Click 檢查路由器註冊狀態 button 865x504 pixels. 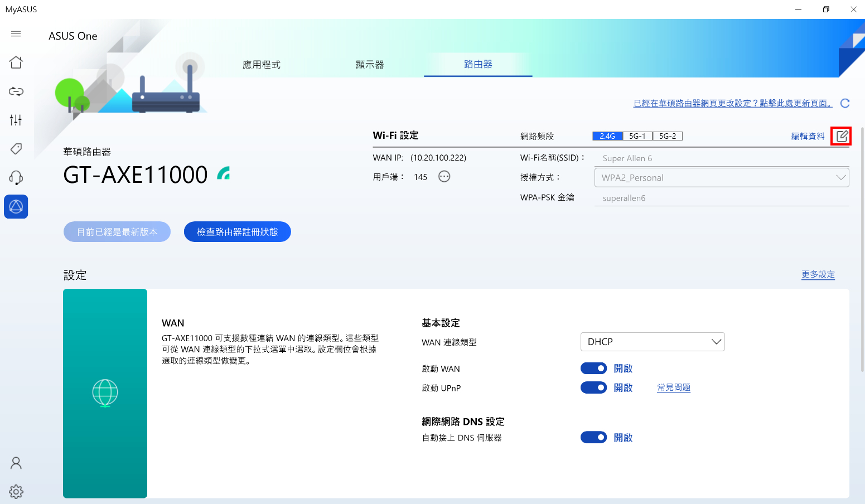click(238, 232)
